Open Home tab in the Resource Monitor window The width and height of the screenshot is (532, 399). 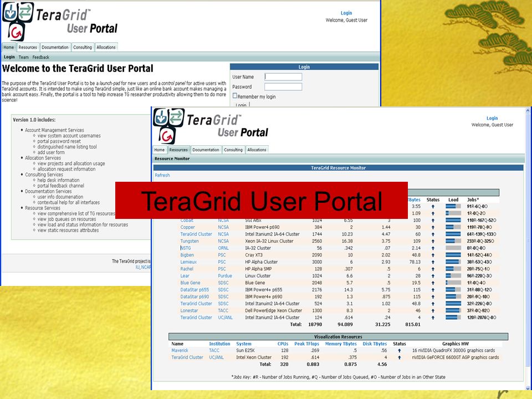tap(160, 150)
